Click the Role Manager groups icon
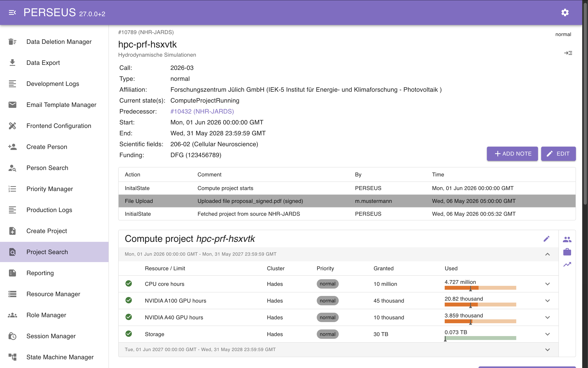The height and width of the screenshot is (368, 588). coord(12,315)
